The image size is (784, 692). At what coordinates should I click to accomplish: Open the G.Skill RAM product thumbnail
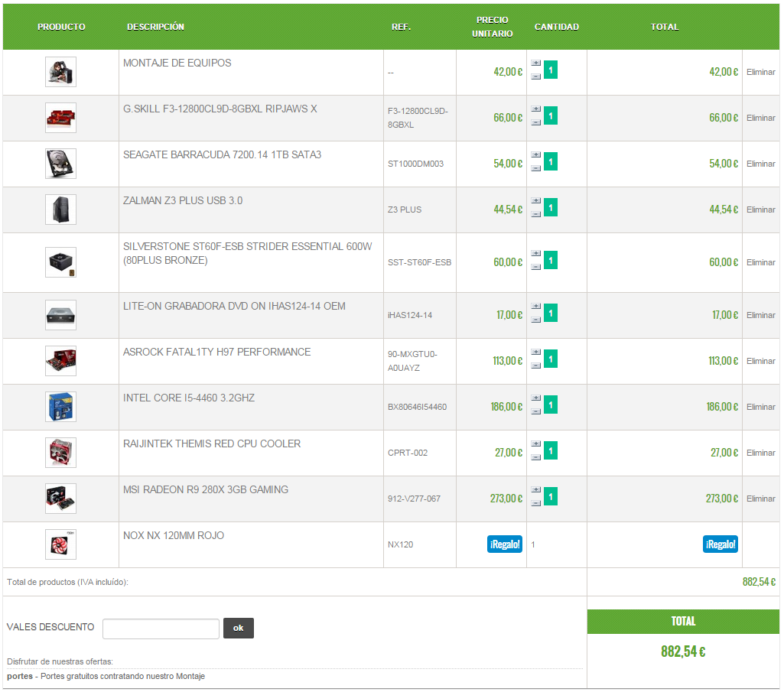coord(60,118)
